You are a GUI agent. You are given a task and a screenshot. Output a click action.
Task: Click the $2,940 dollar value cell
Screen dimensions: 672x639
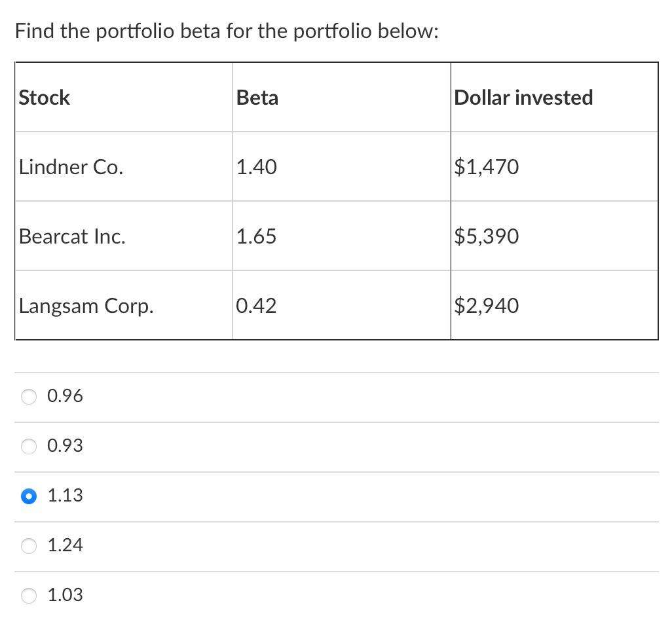[486, 306]
